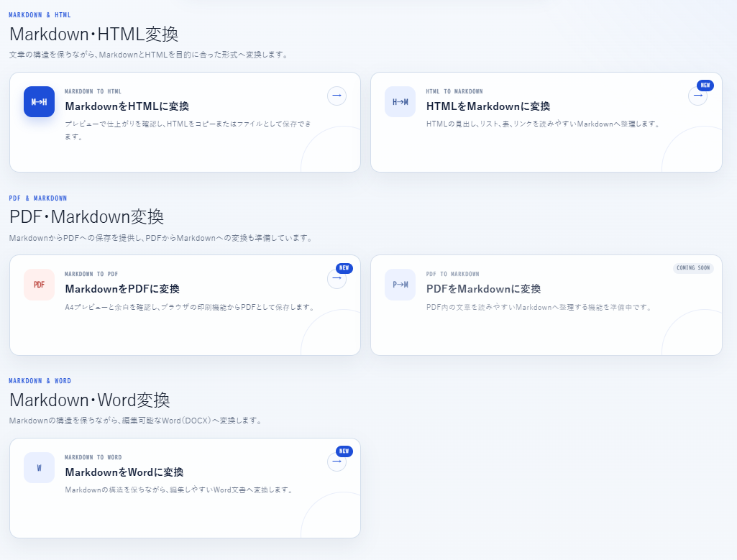Click the PDF・Markdown変換 section heading
This screenshot has width=737, height=560.
(86, 217)
